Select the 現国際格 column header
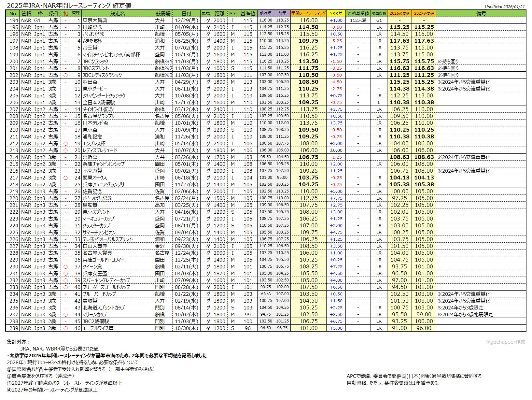 pos(379,13)
